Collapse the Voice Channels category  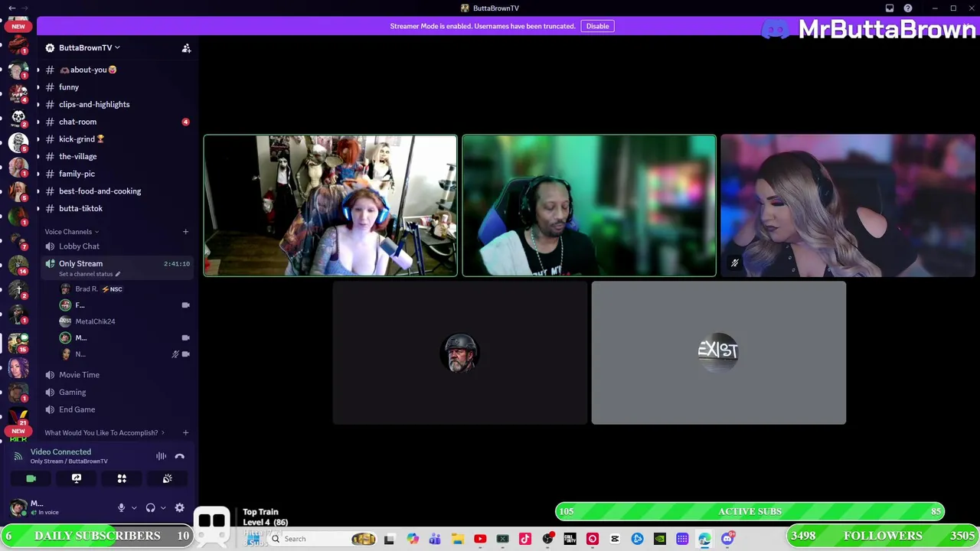[71, 232]
